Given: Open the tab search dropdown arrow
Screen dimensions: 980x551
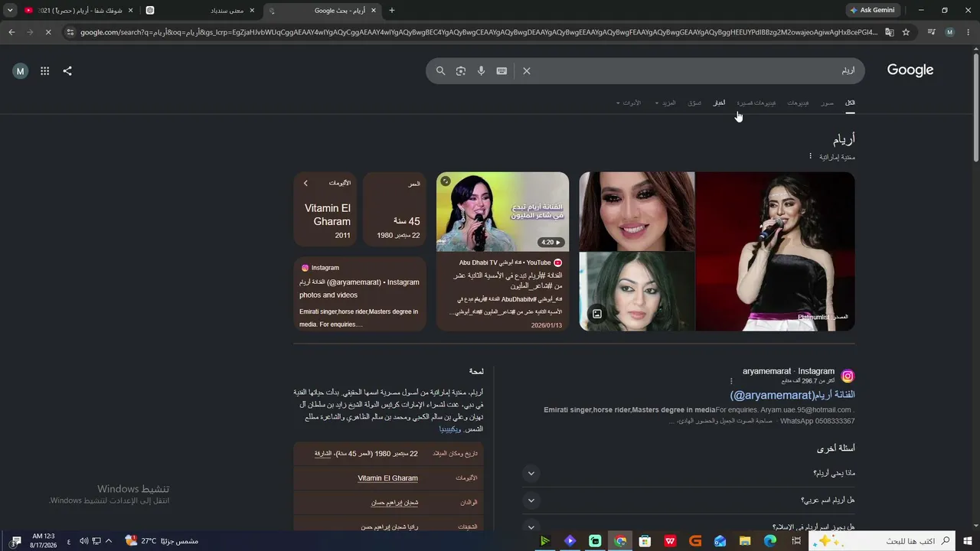Looking at the screenshot, I should [10, 11].
